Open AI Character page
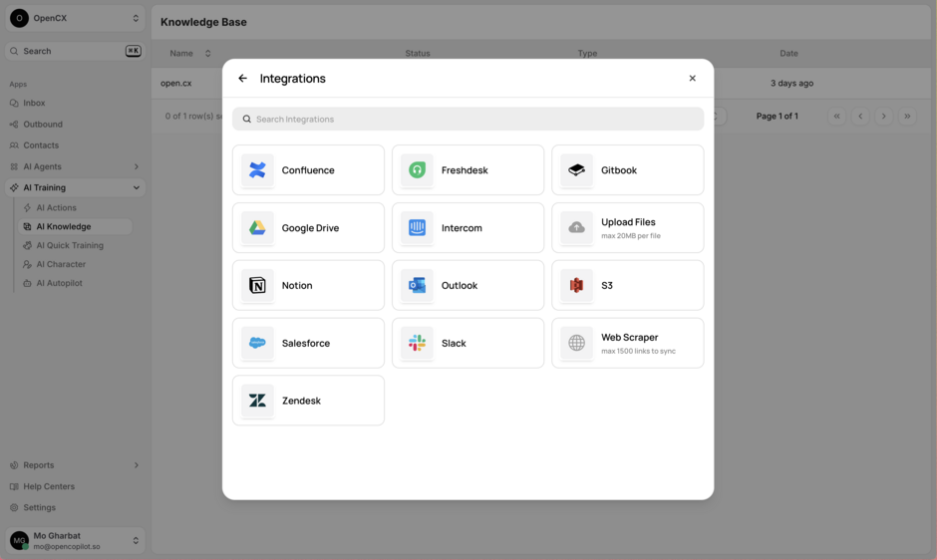Image resolution: width=937 pixels, height=560 pixels. [61, 264]
